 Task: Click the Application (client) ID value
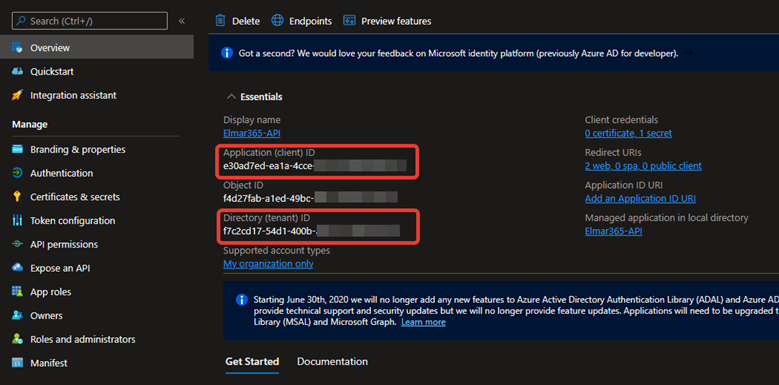click(x=315, y=166)
